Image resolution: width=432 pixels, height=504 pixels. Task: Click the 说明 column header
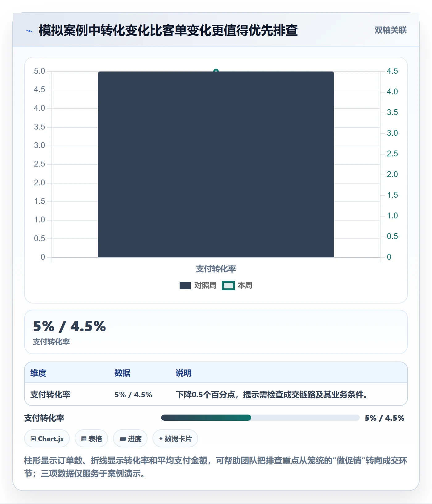point(184,373)
